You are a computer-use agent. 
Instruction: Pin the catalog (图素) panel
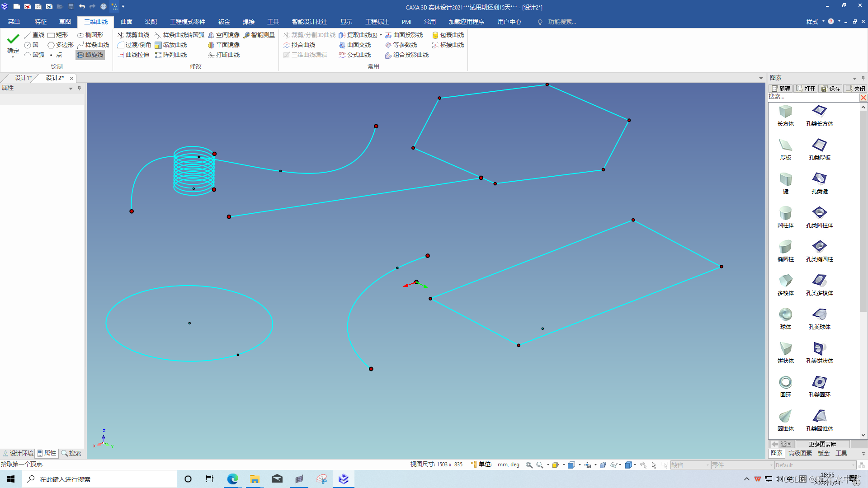[x=863, y=78]
